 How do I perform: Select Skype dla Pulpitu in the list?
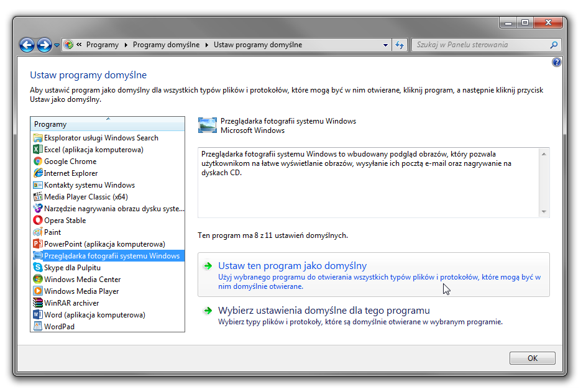tap(108, 268)
